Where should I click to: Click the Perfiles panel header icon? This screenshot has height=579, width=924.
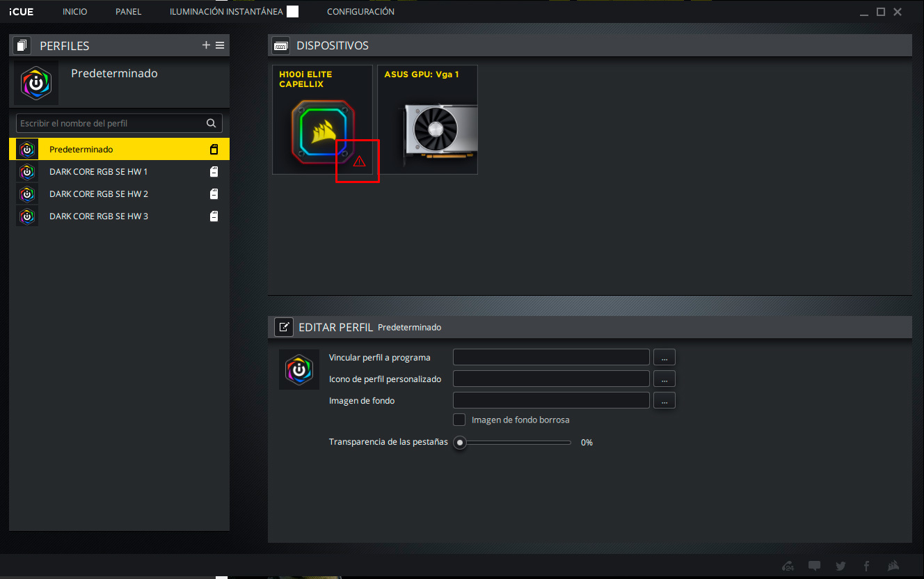(x=22, y=46)
